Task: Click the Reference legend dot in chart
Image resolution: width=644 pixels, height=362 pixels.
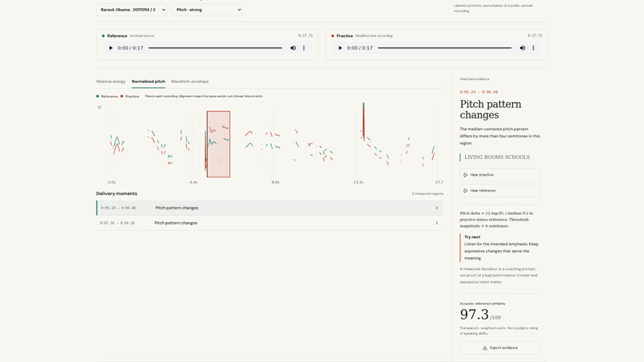Action: tap(97, 96)
